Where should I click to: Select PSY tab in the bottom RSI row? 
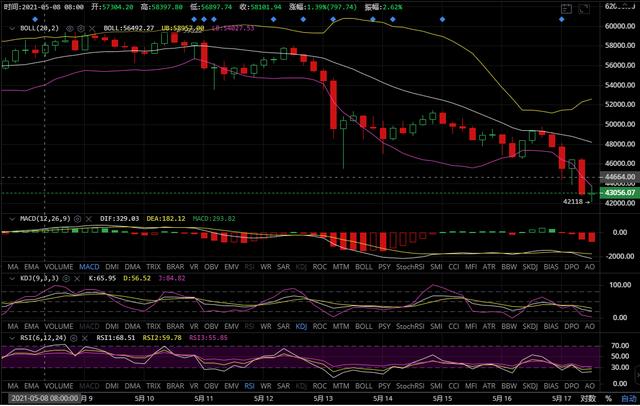pyautogui.click(x=384, y=386)
